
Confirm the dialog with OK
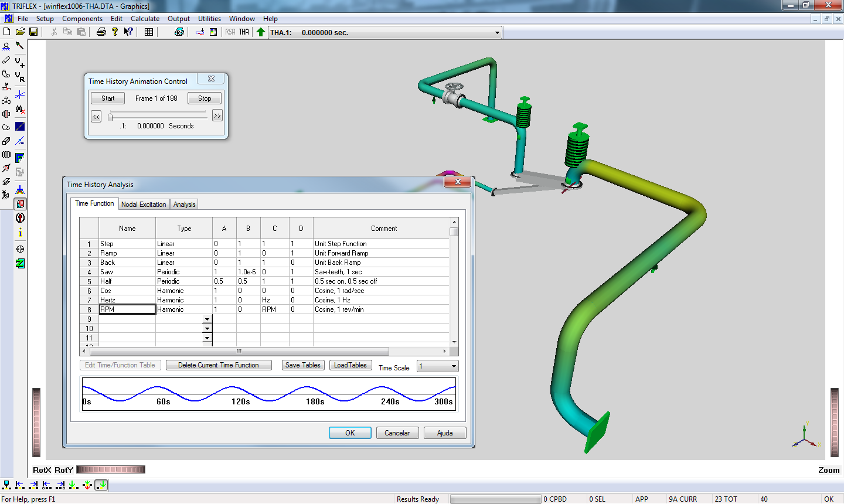[x=350, y=433]
